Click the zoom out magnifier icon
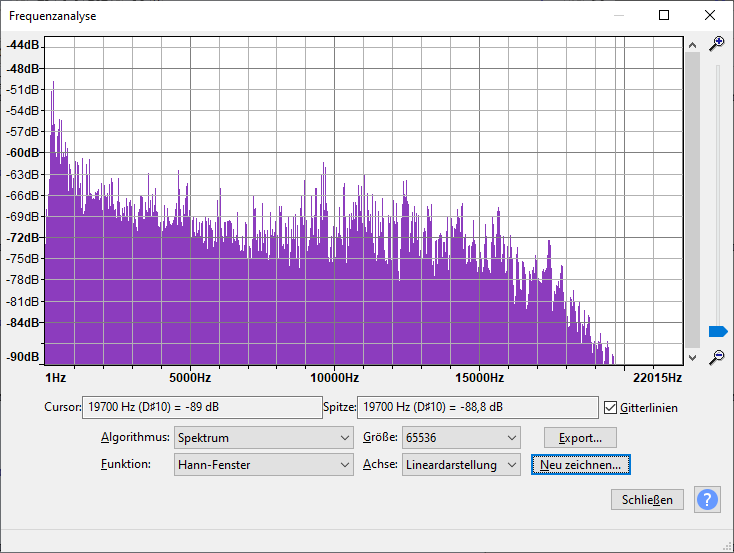 pyautogui.click(x=716, y=357)
